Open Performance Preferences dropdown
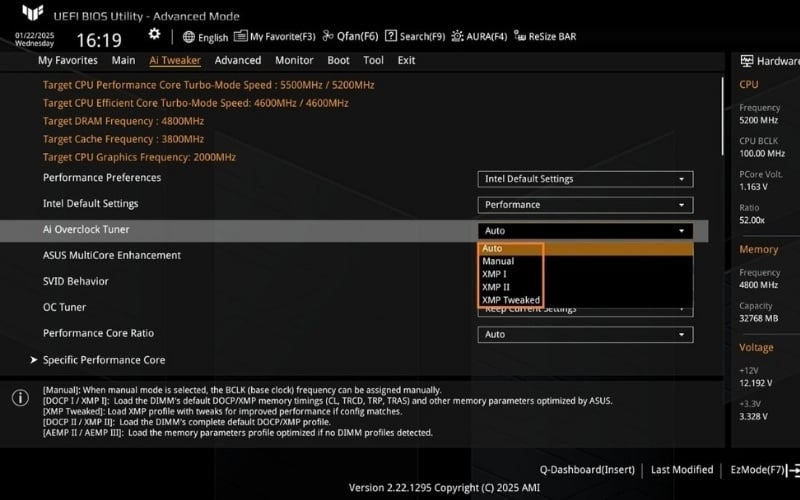The image size is (800, 500). point(585,179)
